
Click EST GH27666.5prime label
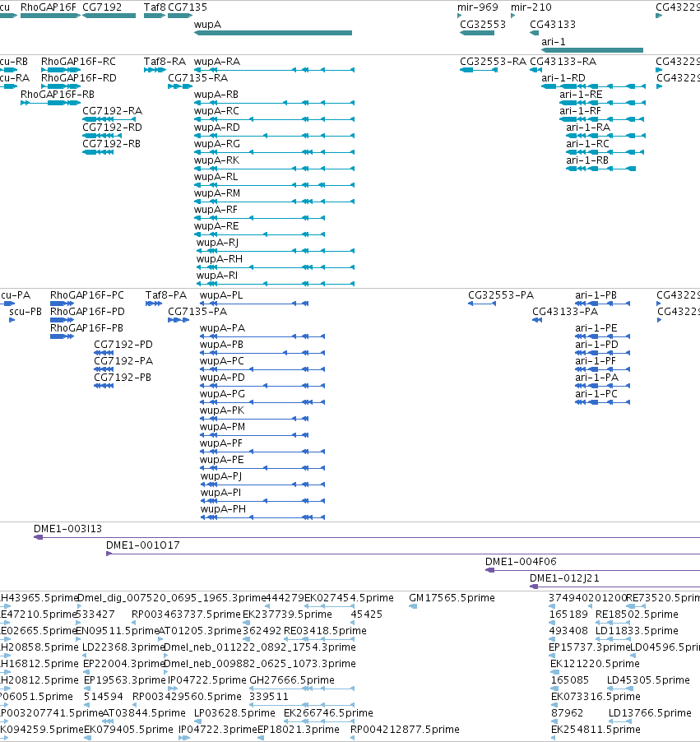click(x=291, y=679)
